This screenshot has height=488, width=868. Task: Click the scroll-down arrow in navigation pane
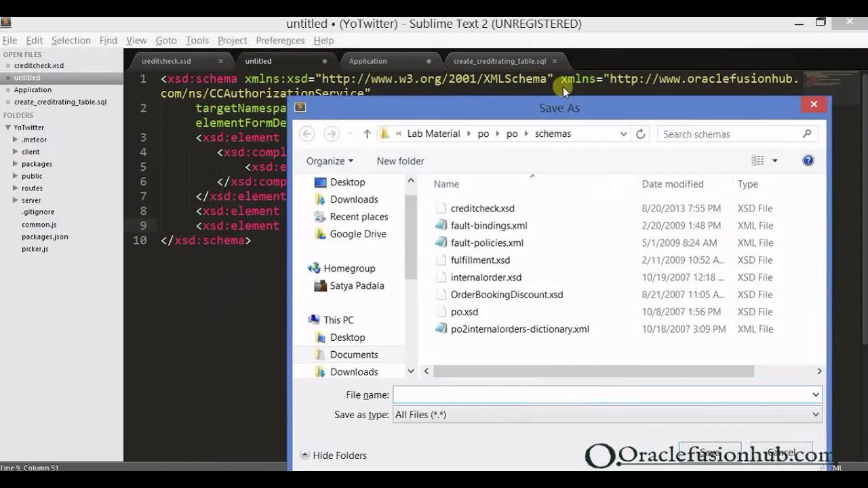point(411,371)
